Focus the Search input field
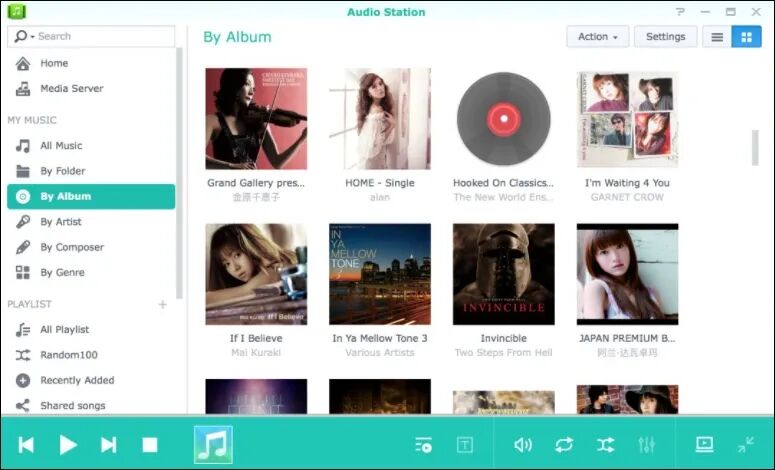The image size is (775, 470). [105, 36]
